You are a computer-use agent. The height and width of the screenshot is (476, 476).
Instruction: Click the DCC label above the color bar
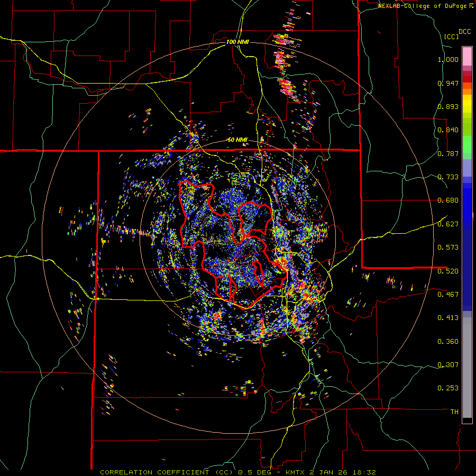click(x=464, y=32)
